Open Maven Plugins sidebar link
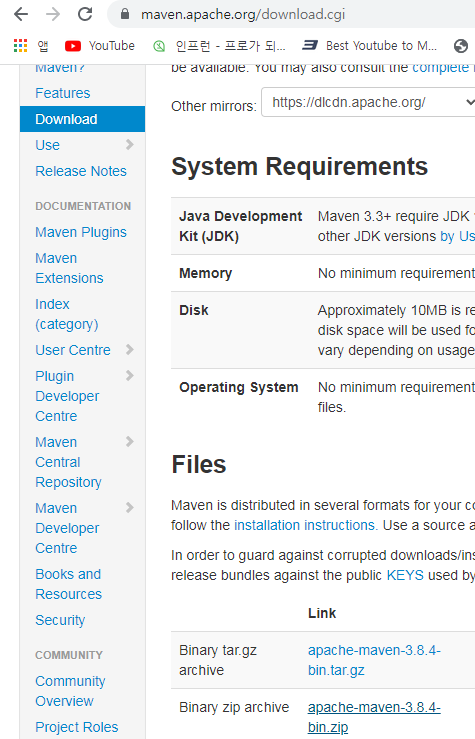This screenshot has width=475, height=739. click(81, 232)
